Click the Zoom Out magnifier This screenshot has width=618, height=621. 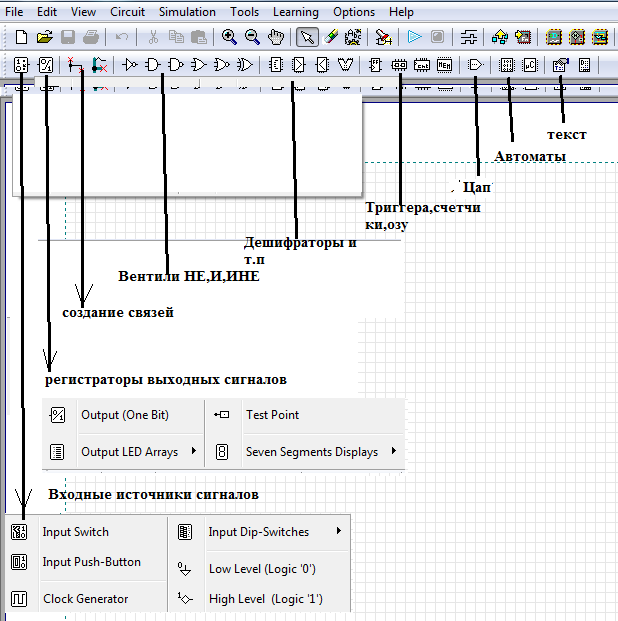click(x=252, y=37)
